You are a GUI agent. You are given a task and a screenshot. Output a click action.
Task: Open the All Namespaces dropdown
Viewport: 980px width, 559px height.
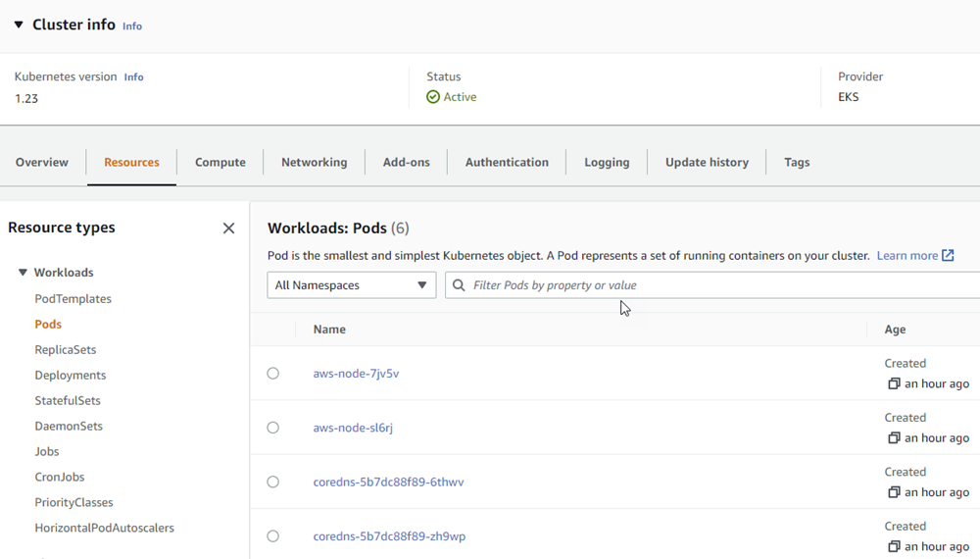point(351,285)
